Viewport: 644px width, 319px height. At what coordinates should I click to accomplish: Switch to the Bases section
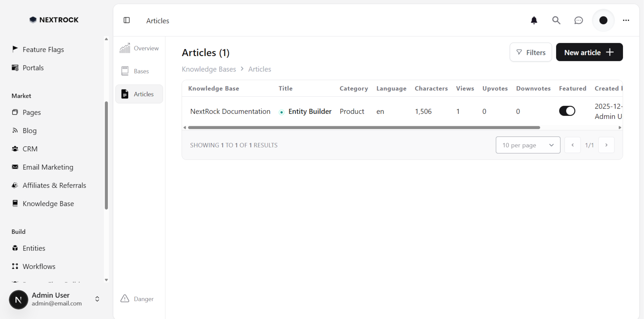(141, 71)
